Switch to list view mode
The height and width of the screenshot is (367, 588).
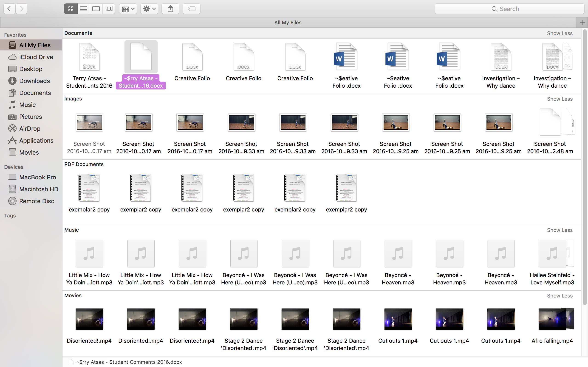[84, 9]
